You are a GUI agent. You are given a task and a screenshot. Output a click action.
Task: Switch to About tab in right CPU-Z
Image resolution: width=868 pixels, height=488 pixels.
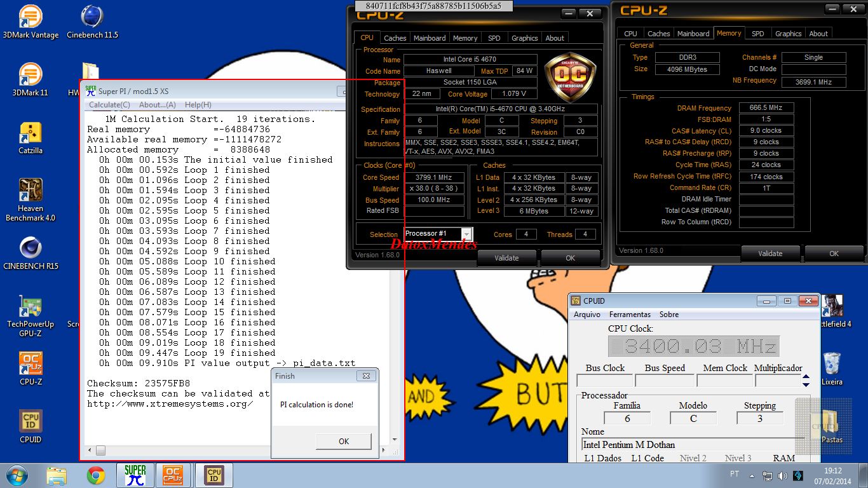point(818,34)
